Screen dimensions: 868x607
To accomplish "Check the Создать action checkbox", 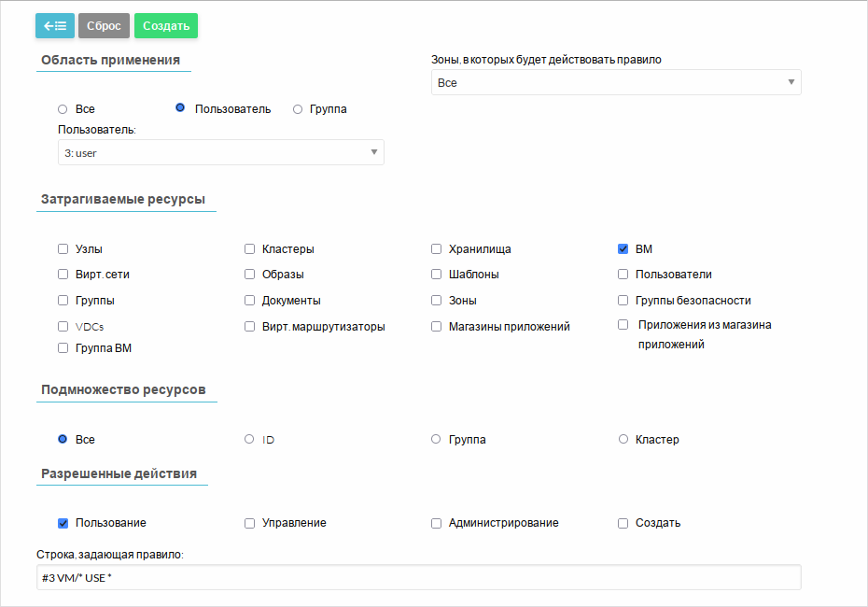I will click(623, 524).
